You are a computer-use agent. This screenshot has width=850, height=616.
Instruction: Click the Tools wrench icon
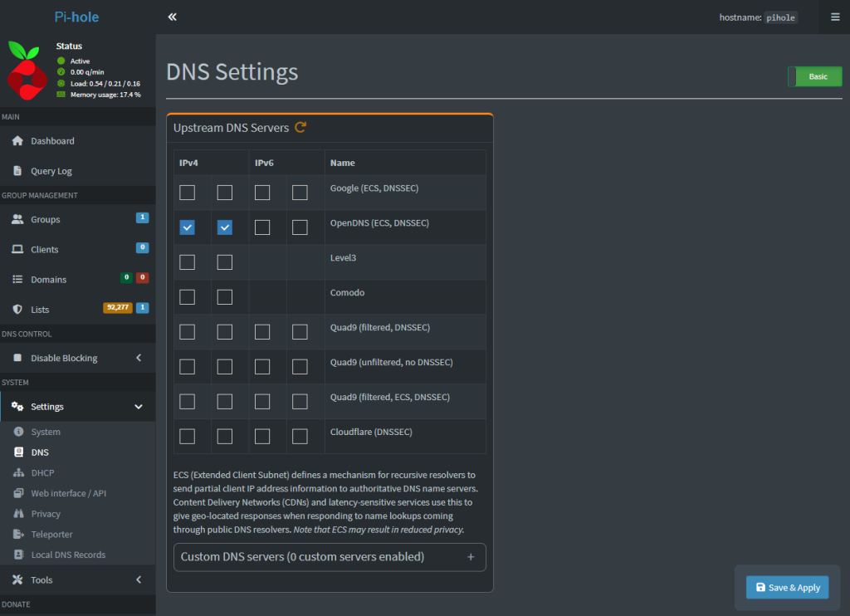coord(18,579)
